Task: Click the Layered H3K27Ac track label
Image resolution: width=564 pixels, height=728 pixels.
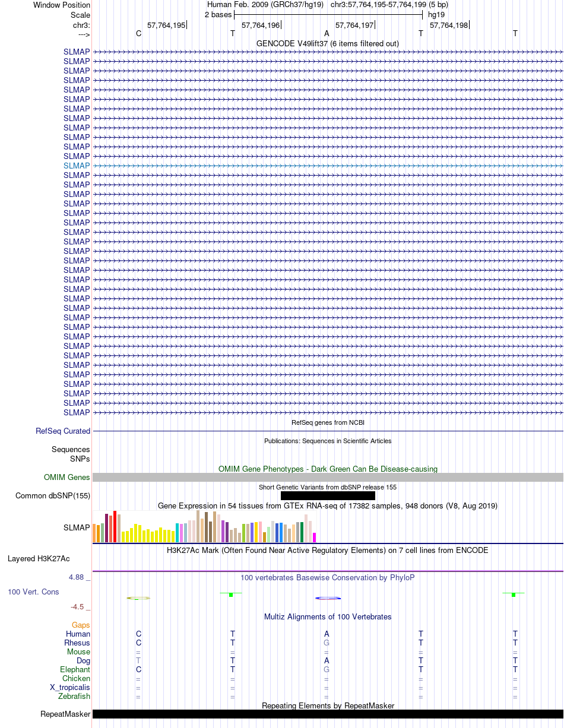Action: [39, 558]
